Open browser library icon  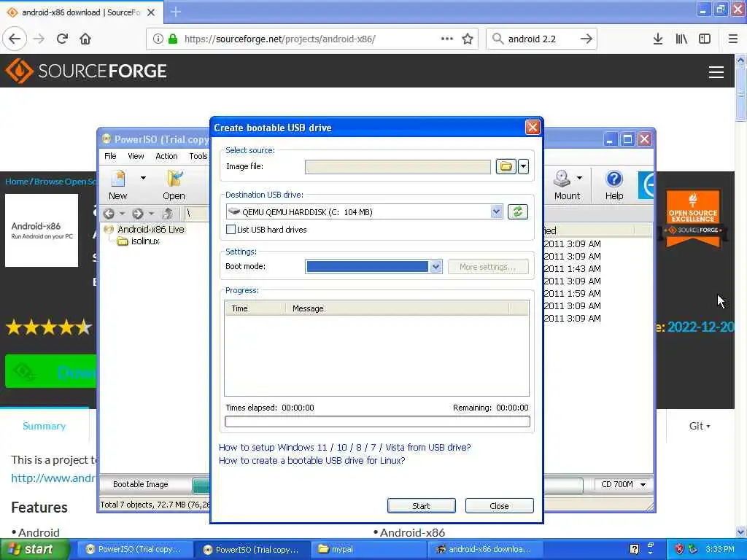click(681, 39)
